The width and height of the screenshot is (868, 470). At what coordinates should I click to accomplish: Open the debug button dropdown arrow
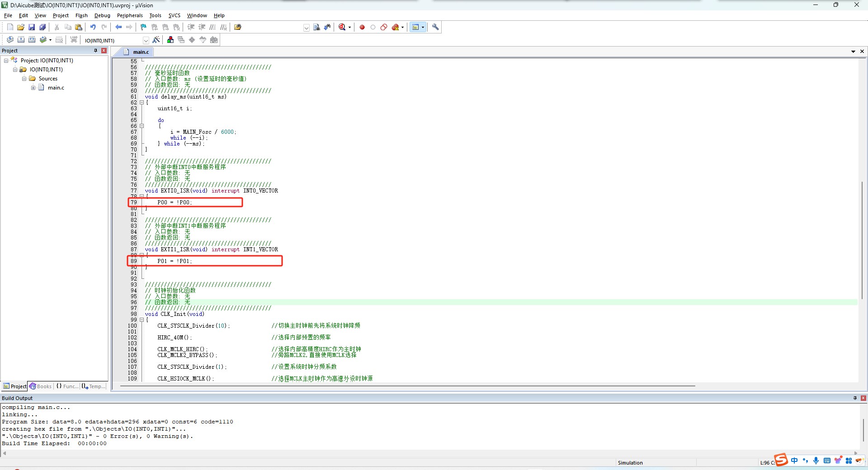click(349, 27)
